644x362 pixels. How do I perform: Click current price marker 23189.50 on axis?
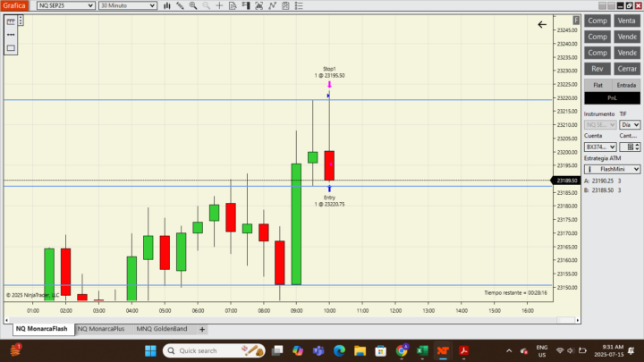[565, 181]
